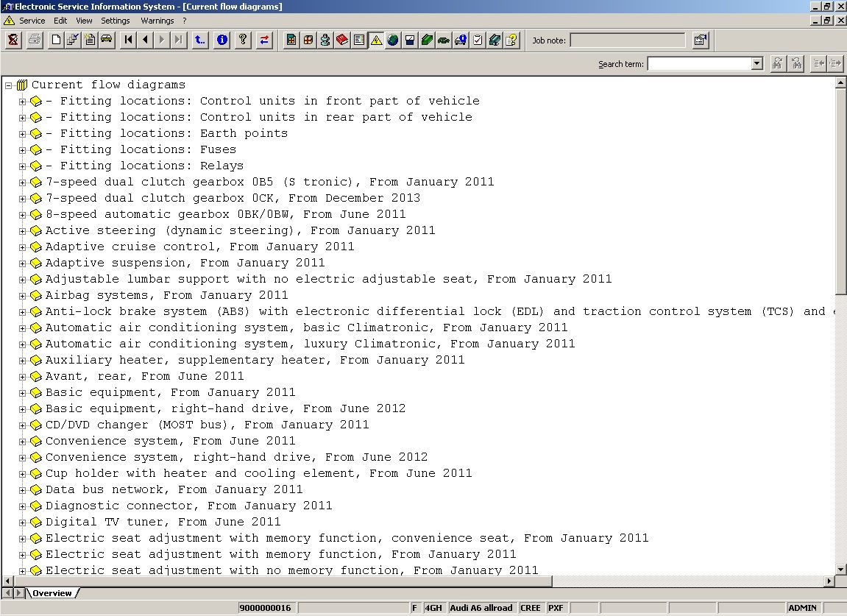Image resolution: width=847 pixels, height=616 pixels.
Task: Click the red four-square grid toolbar icon
Action: point(308,40)
